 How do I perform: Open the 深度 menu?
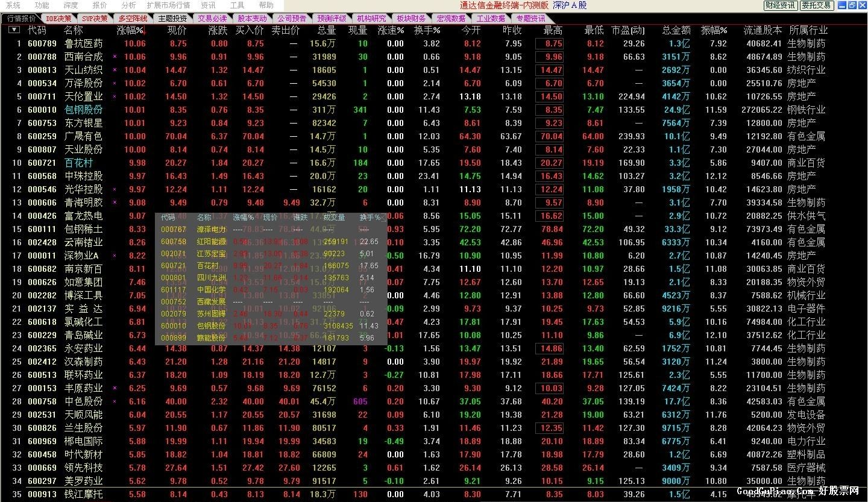point(71,5)
